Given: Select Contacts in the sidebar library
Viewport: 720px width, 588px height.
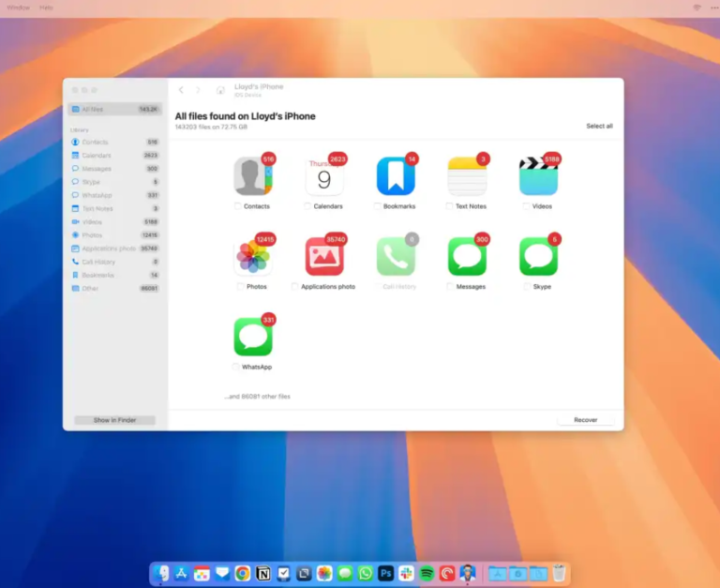Looking at the screenshot, I should [114, 142].
